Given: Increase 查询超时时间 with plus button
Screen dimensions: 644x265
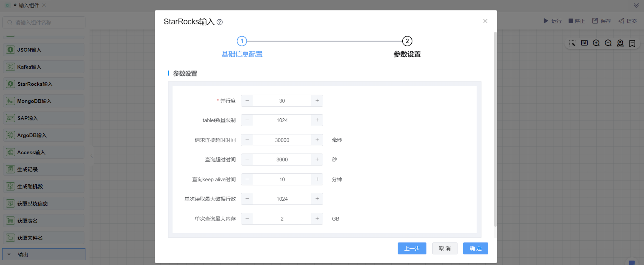Looking at the screenshot, I should [317, 160].
